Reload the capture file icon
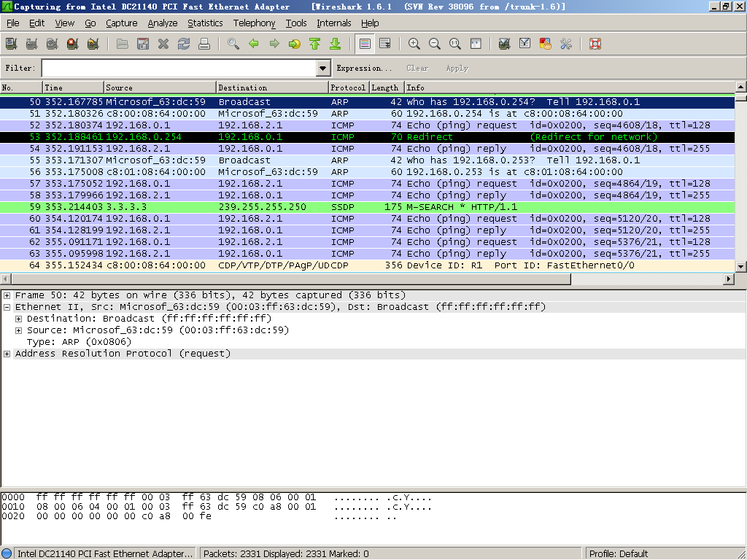 [x=184, y=44]
